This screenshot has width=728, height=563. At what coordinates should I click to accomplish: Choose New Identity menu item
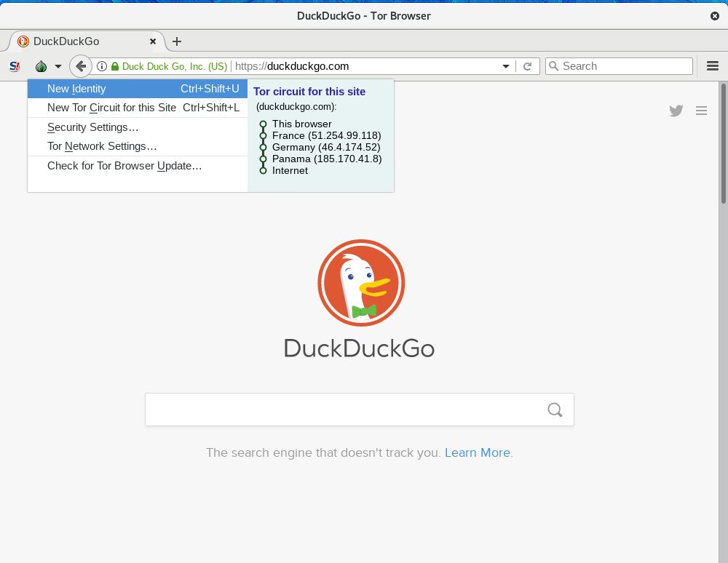point(138,89)
